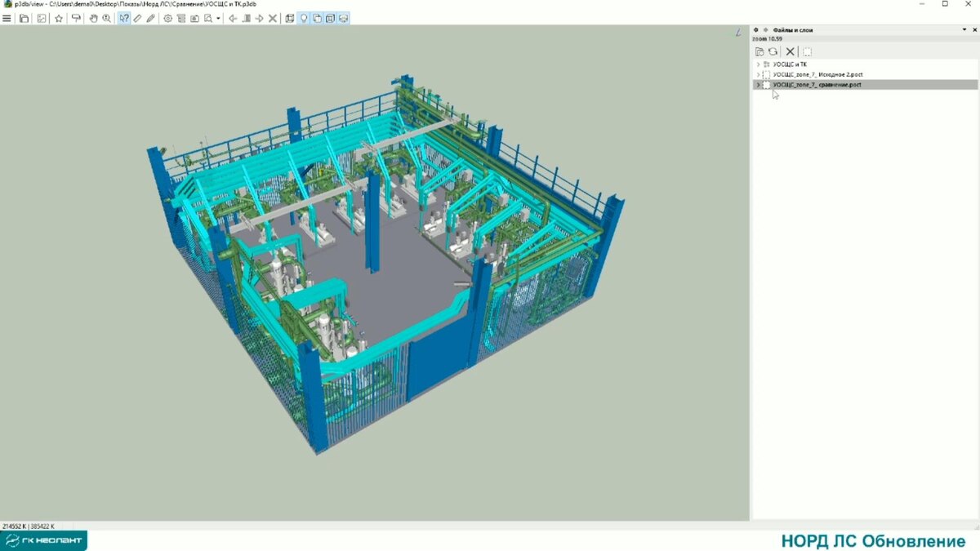Toggle the framed box display mode
This screenshot has width=980, height=551.
click(330, 18)
